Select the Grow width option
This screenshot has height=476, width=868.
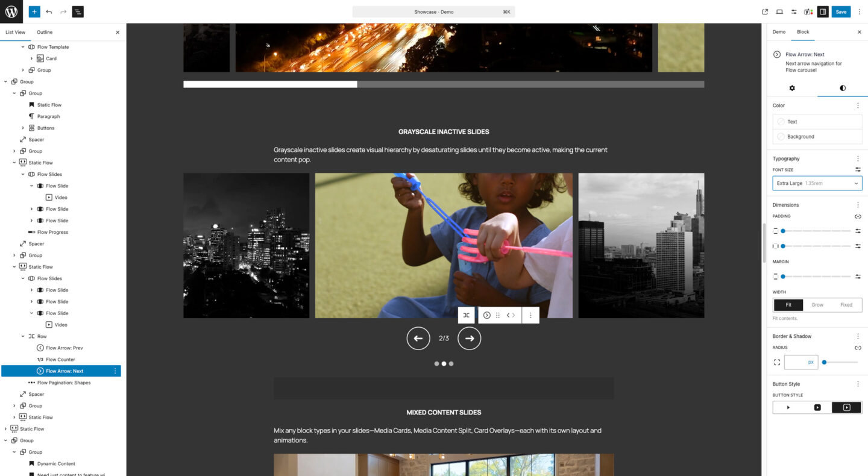(817, 305)
